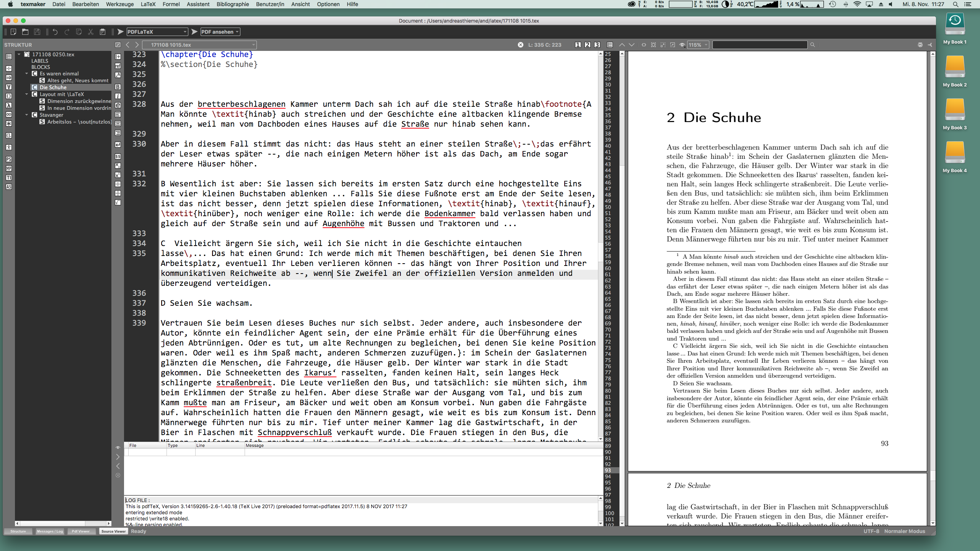Click the editor vertical scrollbar
980x551 pixels.
pyautogui.click(x=601, y=246)
